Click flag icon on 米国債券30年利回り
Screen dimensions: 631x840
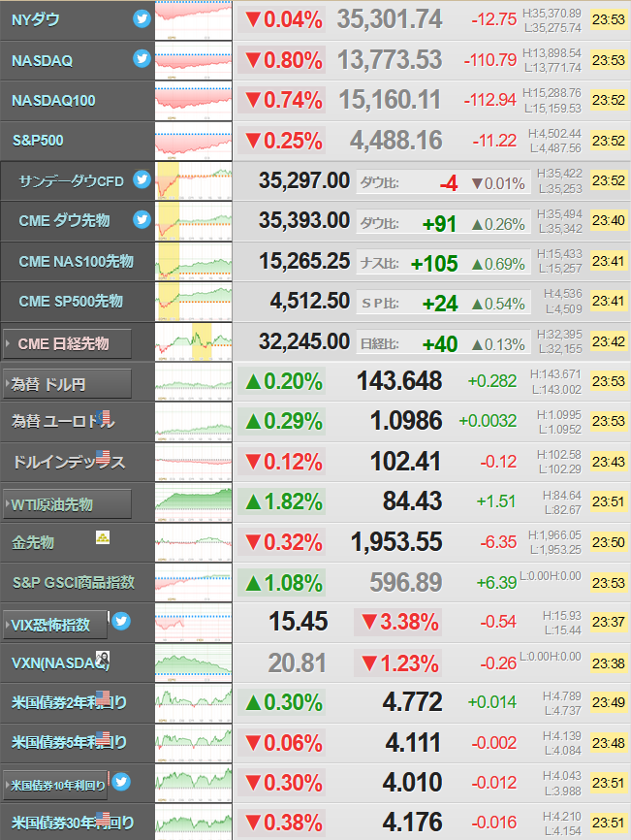click(104, 819)
